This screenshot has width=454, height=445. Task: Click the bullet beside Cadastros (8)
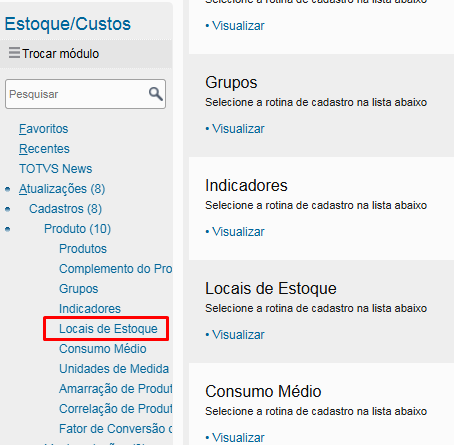8,209
